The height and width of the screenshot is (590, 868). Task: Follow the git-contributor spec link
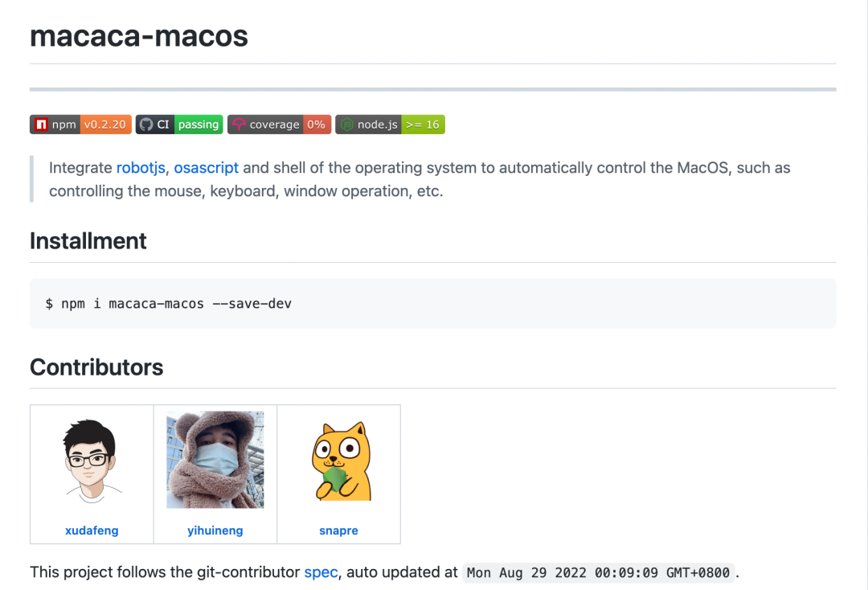click(321, 572)
